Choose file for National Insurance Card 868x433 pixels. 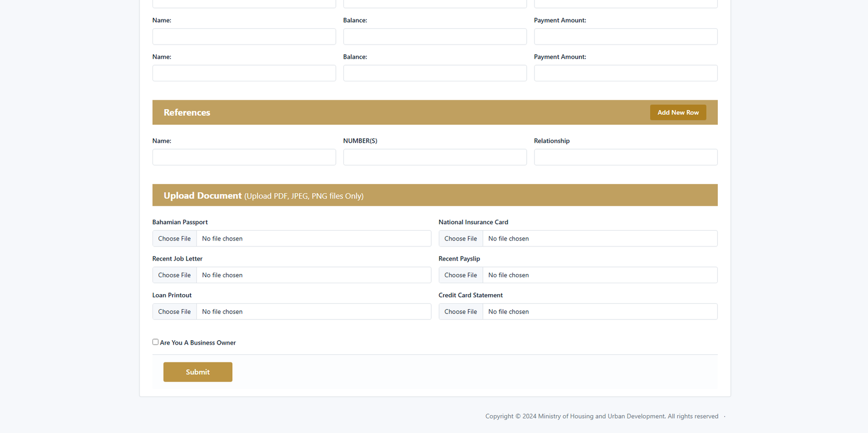tap(461, 239)
